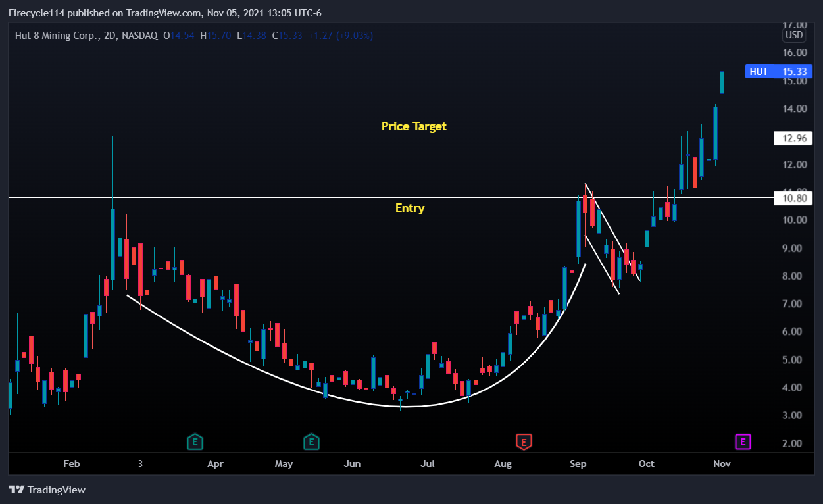The width and height of the screenshot is (823, 504).
Task: Click the purple earnings E marker near November
Action: click(742, 441)
